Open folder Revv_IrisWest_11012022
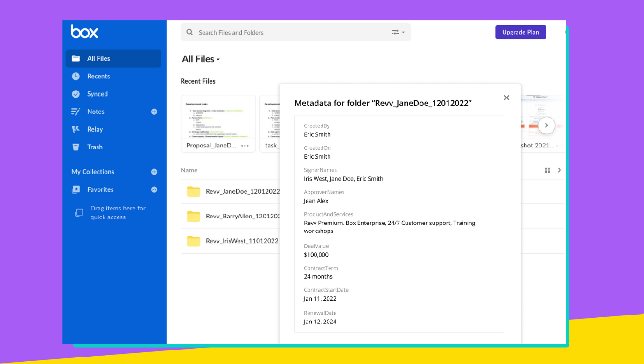644x364 pixels. pos(242,241)
